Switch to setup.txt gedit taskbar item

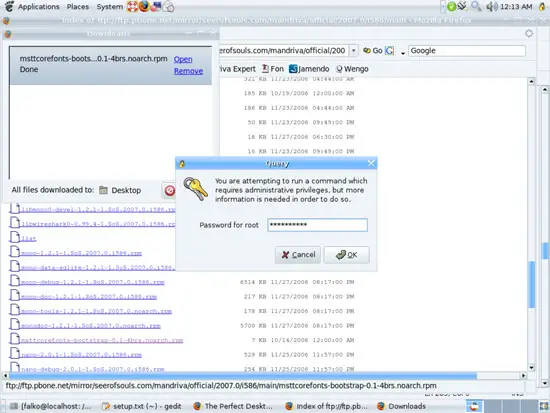pyautogui.click(x=142, y=406)
